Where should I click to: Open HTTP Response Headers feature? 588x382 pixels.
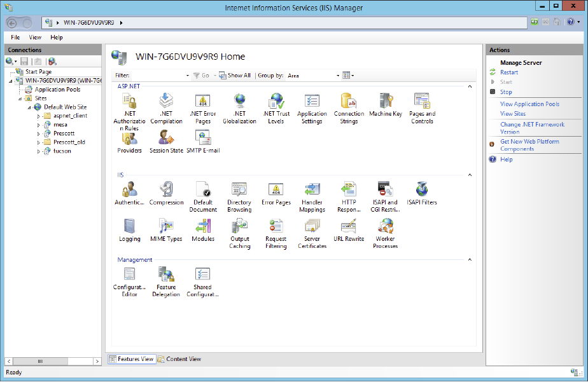tap(349, 198)
